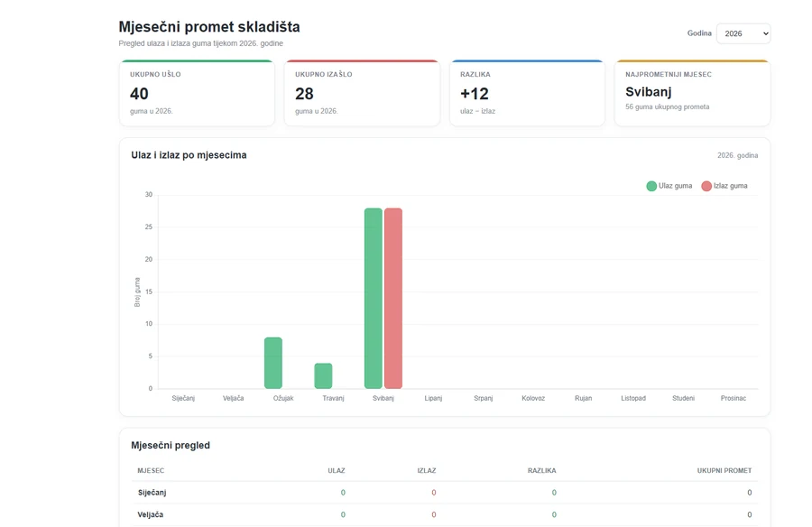
Task: Click the RAZLIKA column header
Action: (x=541, y=470)
